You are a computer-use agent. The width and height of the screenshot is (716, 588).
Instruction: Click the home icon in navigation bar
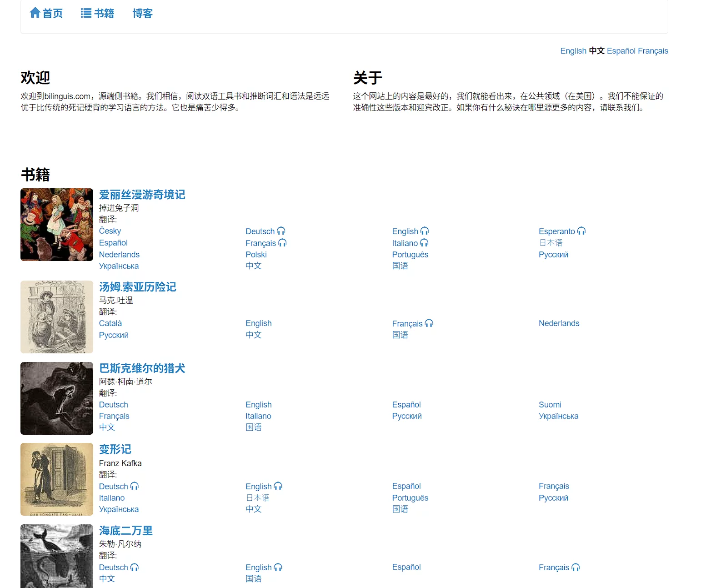tap(35, 13)
